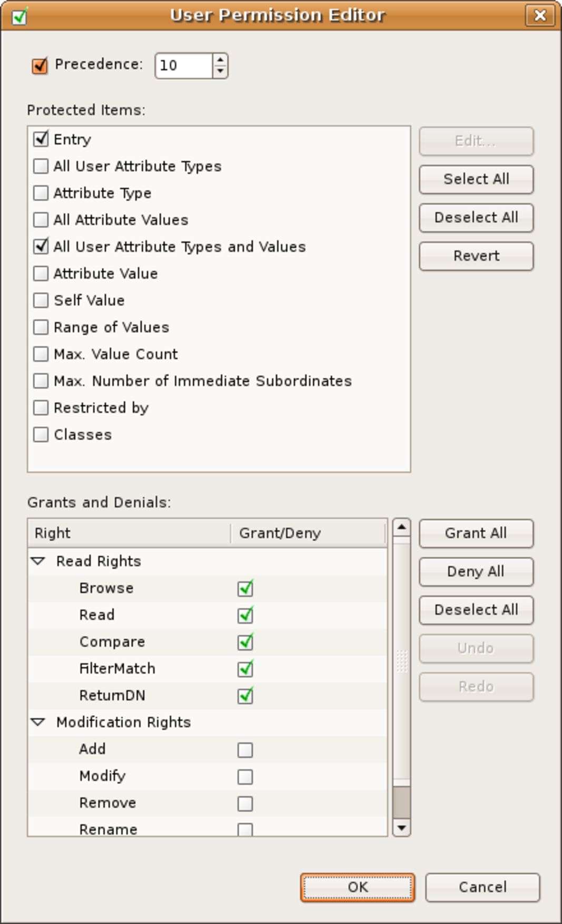Click the Right column header
Screen dimensions: 562x924
pyautogui.click(x=129, y=533)
